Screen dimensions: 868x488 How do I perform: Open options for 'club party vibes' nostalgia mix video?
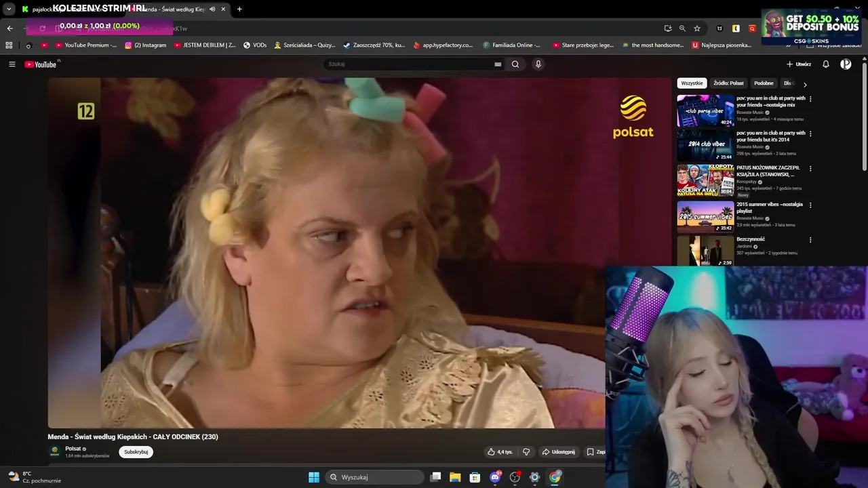(810, 99)
